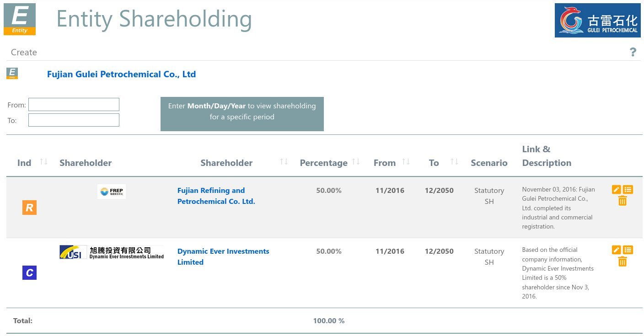Delete the Dynamic Ever Investments entry
The height and width of the screenshot is (336, 644).
(622, 261)
